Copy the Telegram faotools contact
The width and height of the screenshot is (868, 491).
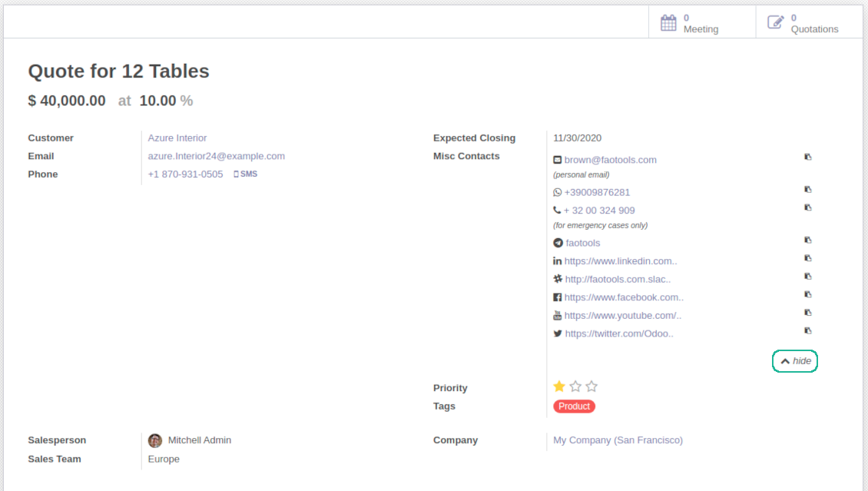[x=807, y=240]
